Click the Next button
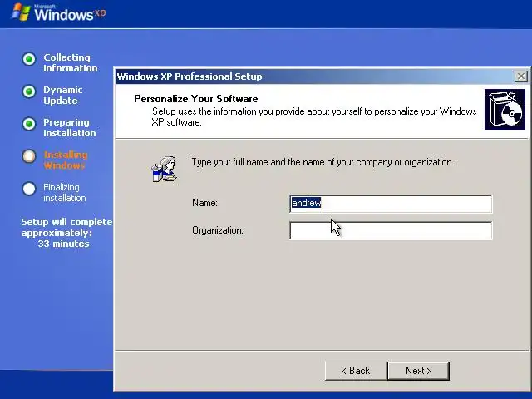 coord(418,371)
